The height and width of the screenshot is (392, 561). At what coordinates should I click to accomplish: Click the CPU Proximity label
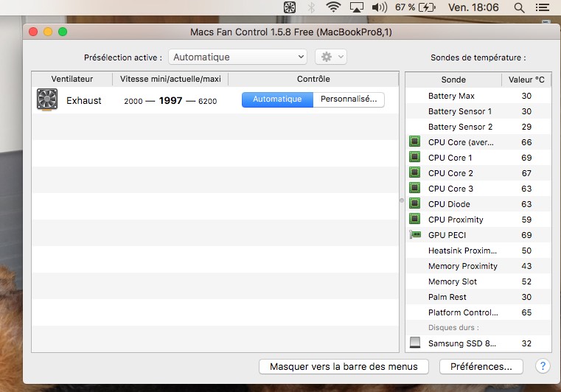pos(456,220)
